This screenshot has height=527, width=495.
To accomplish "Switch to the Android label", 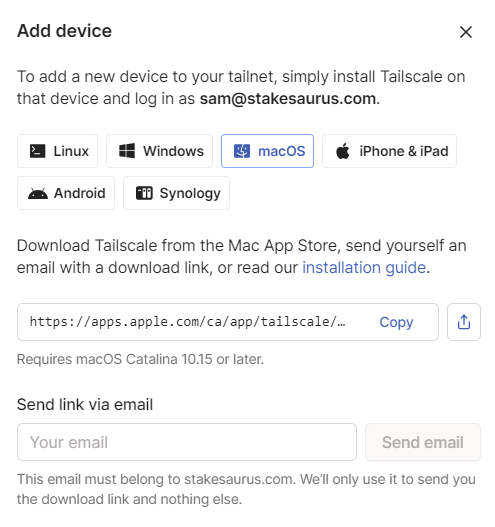I will pyautogui.click(x=80, y=193).
